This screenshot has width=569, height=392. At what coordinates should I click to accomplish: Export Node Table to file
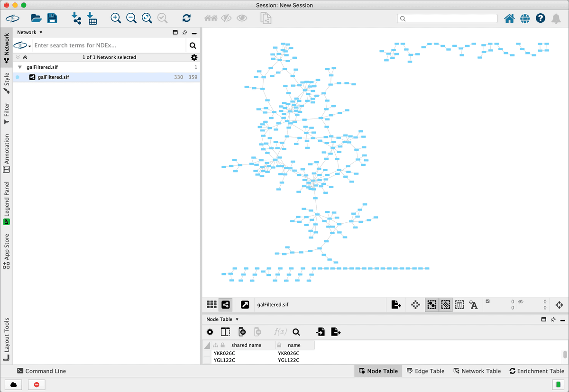click(x=336, y=332)
